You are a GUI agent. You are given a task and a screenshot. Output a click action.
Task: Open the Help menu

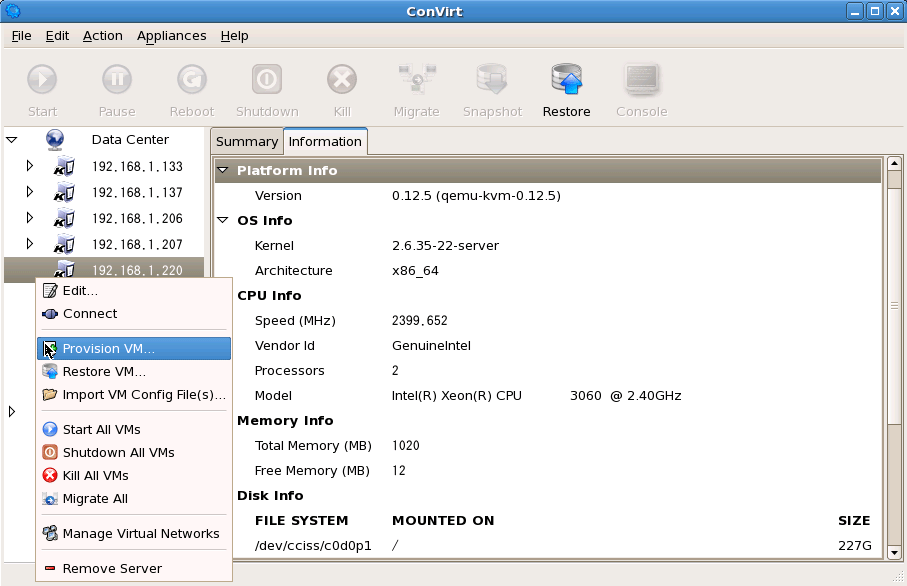[234, 36]
